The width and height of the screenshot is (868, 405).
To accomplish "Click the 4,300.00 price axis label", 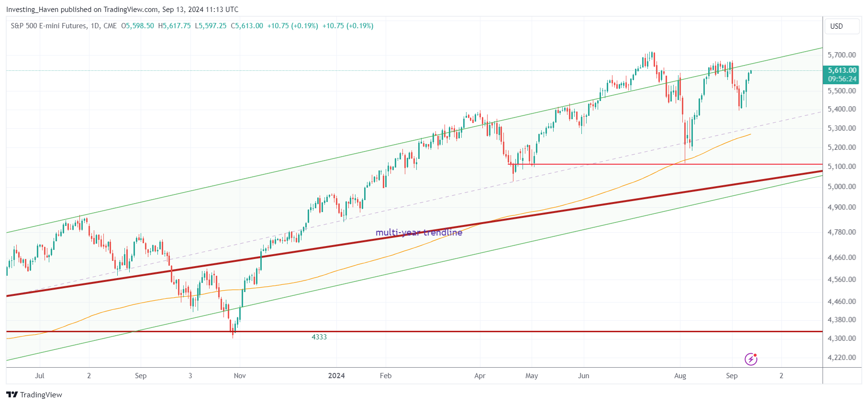I will tap(842, 338).
